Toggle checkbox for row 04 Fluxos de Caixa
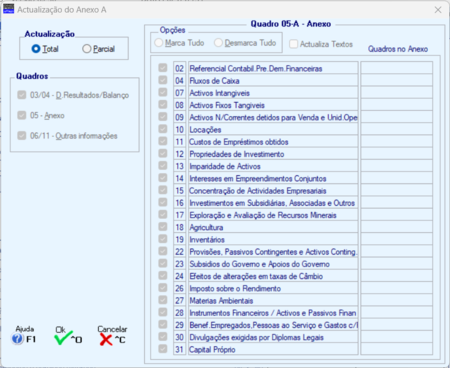 point(163,80)
